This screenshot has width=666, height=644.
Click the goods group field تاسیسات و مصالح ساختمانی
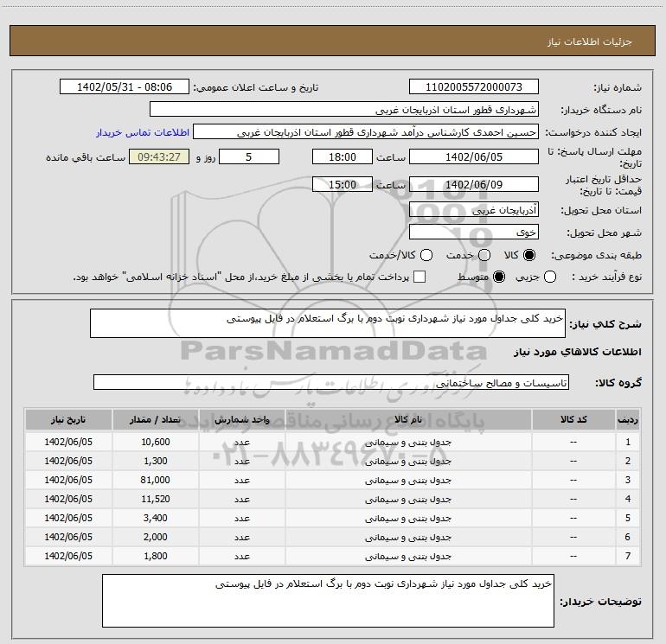(331, 382)
